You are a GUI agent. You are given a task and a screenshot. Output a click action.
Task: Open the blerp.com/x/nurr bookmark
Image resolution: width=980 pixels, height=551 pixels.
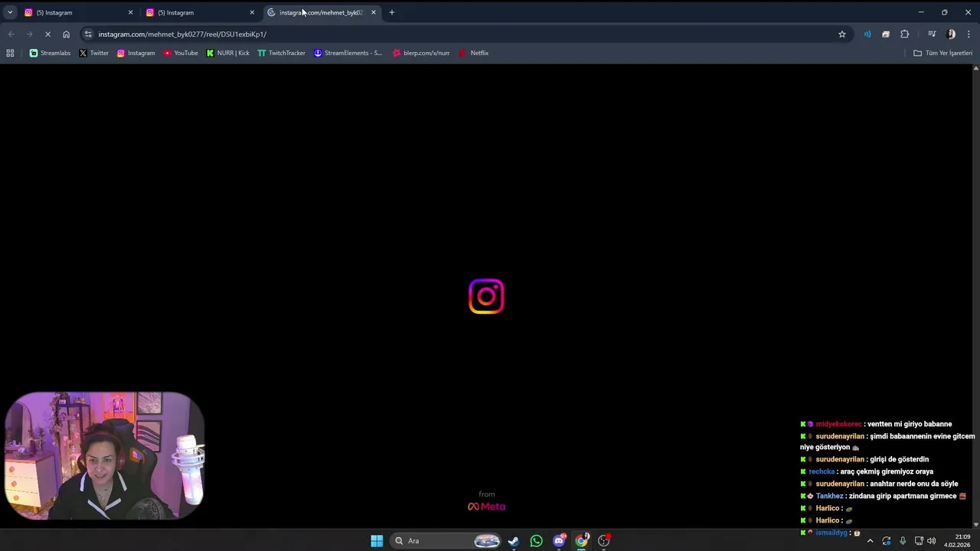click(x=420, y=53)
